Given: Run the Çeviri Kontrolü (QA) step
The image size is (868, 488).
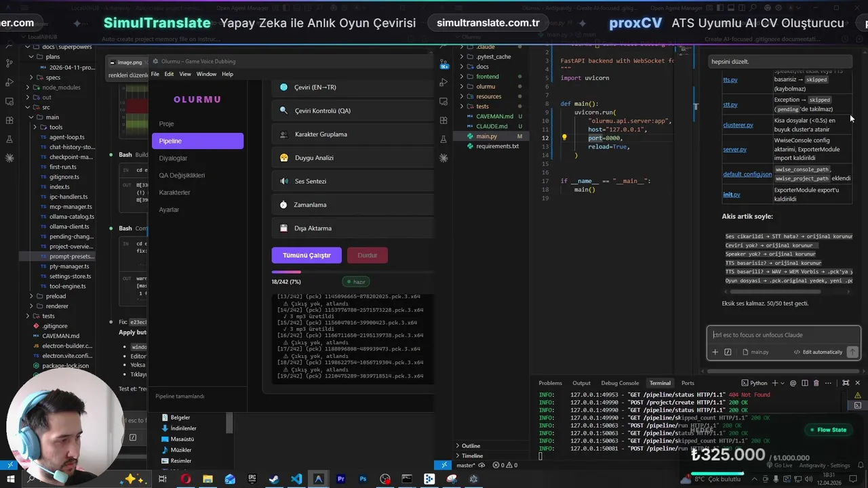Looking at the screenshot, I should pos(353,110).
